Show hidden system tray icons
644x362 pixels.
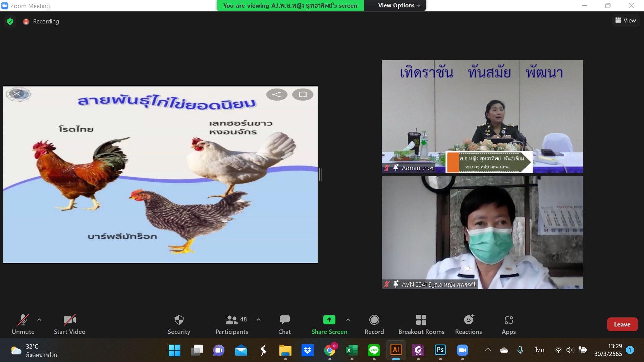(x=488, y=350)
